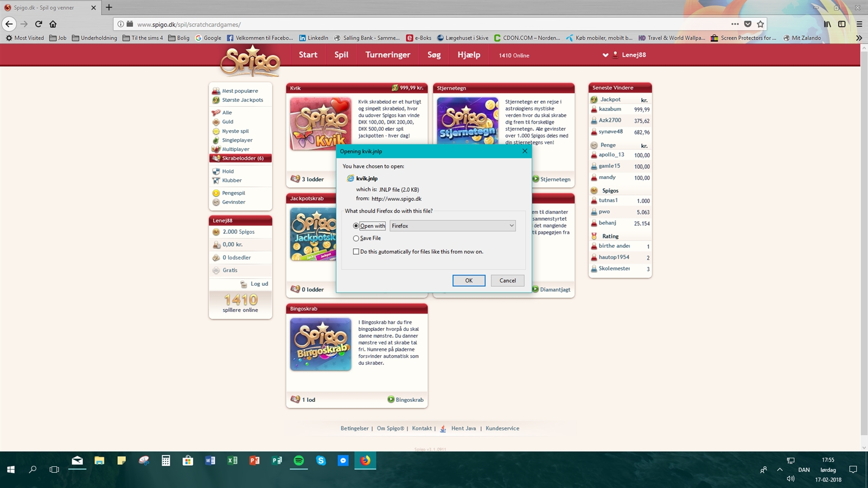
Task: Click the Bingoskrab game thumbnail
Action: pos(321,344)
